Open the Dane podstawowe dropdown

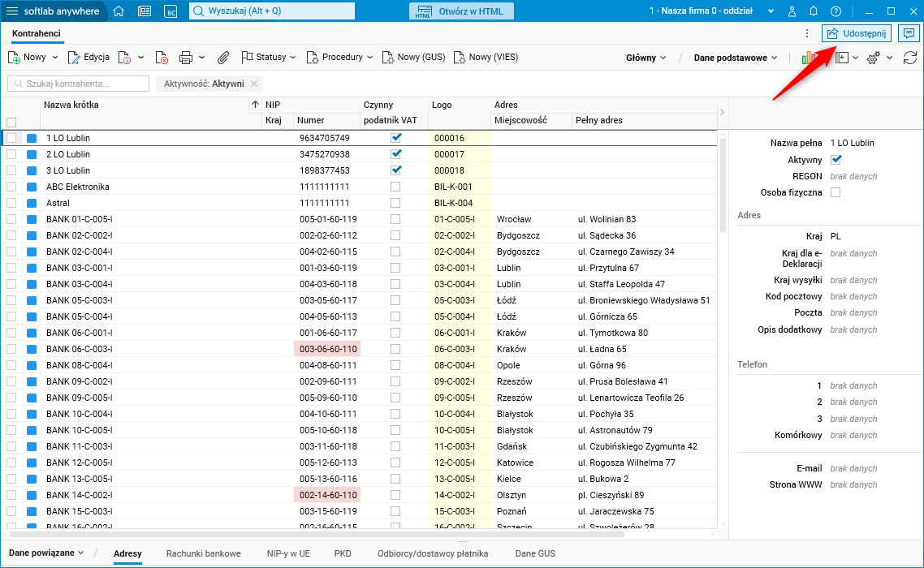pyautogui.click(x=736, y=58)
